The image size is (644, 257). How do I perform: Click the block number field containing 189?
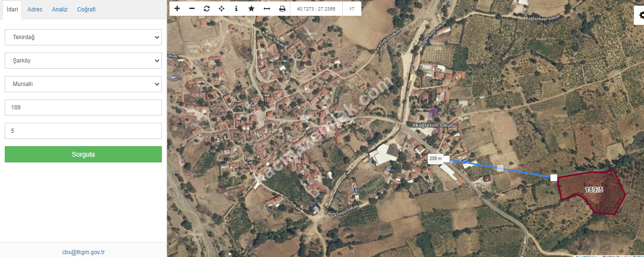[83, 107]
